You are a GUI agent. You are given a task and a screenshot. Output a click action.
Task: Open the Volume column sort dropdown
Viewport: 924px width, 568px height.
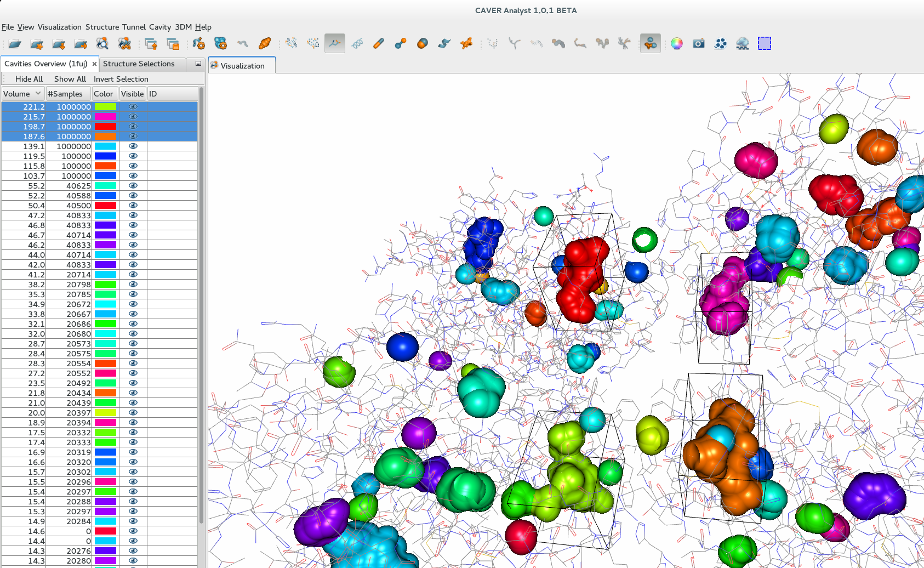coord(38,94)
